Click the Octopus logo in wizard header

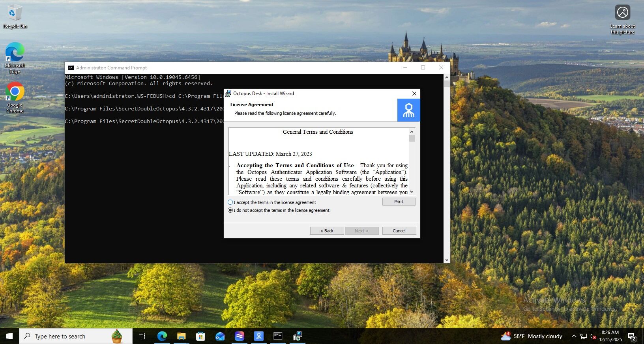click(408, 110)
